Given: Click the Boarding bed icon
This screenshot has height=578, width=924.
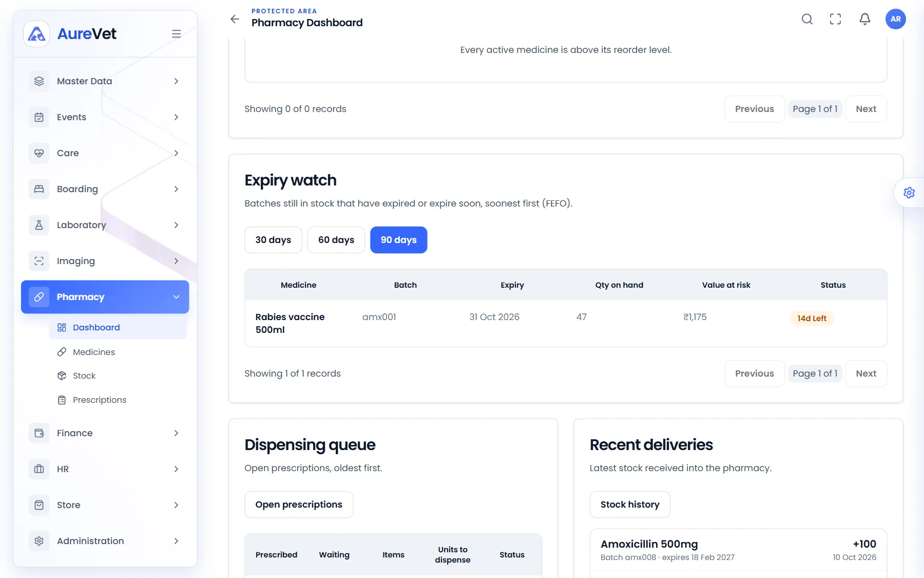Looking at the screenshot, I should [x=39, y=189].
